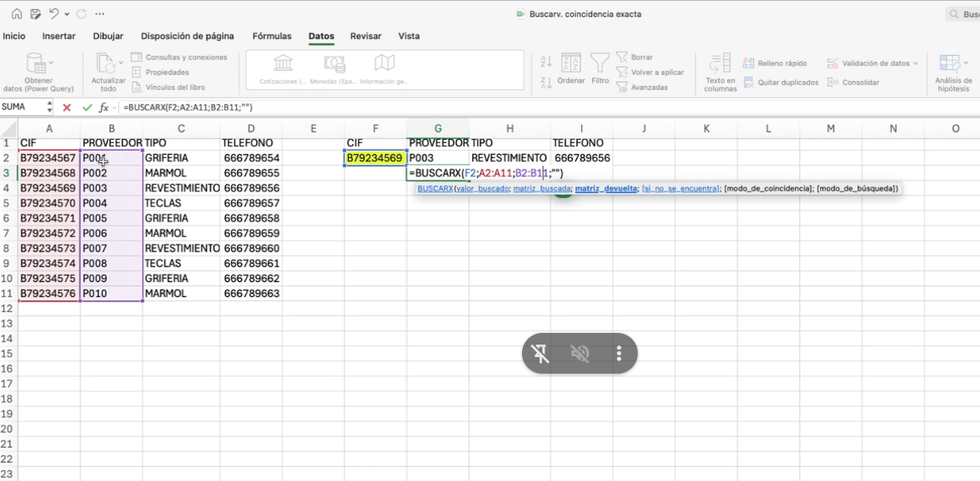Open the Insertar ribbon tab
Image resolution: width=980 pixels, height=481 pixels.
(x=58, y=37)
